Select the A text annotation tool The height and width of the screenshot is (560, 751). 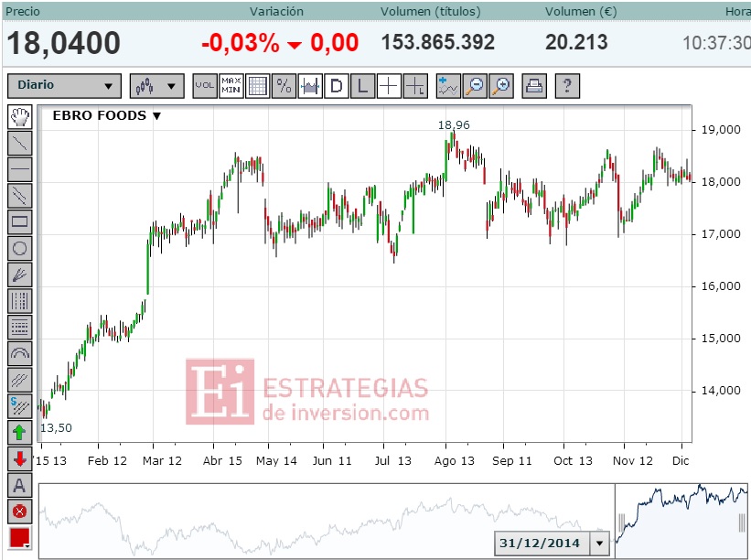(x=19, y=485)
